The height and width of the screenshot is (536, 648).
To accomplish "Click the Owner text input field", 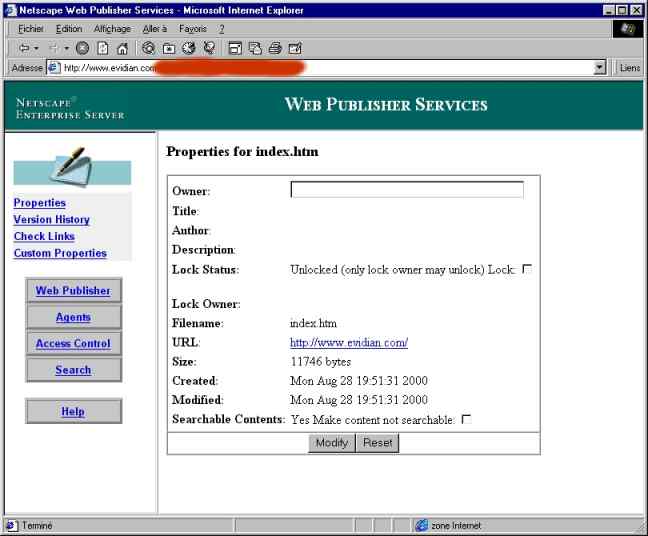I will pos(407,190).
